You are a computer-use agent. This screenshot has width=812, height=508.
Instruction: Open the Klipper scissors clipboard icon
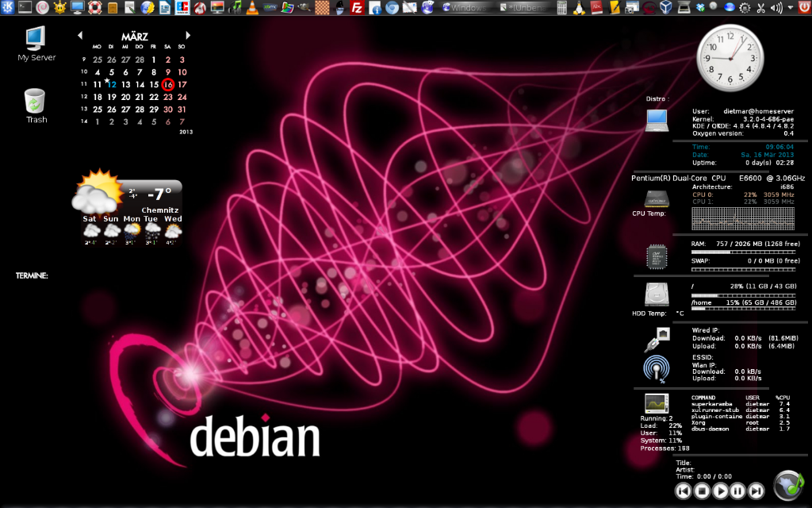tap(760, 8)
